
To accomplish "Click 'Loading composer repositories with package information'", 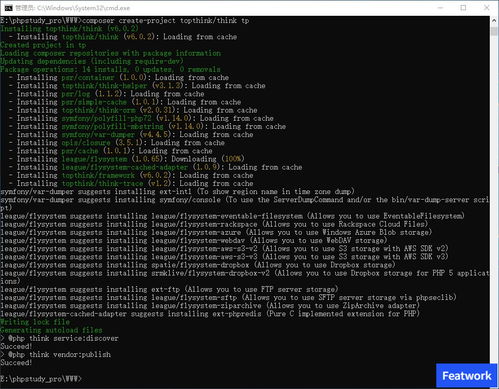I will [110, 53].
